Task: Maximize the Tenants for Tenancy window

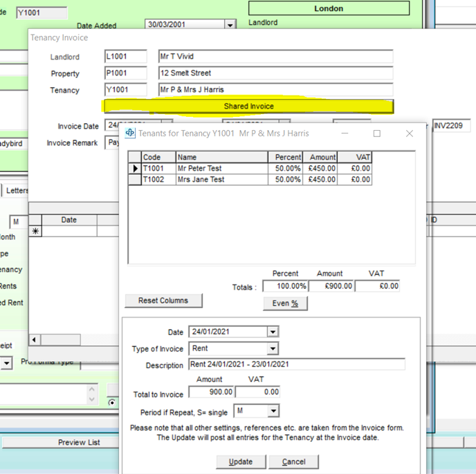Action: click(377, 133)
